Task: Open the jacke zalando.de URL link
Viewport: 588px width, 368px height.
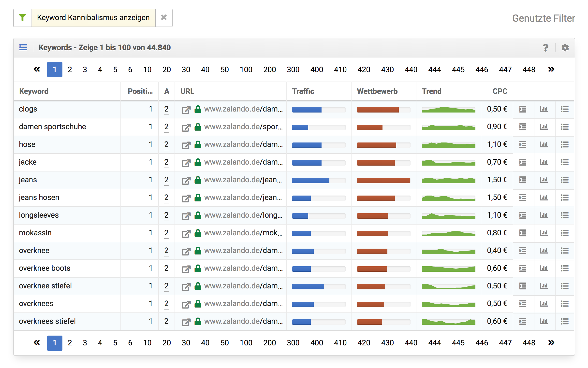Action: (243, 162)
